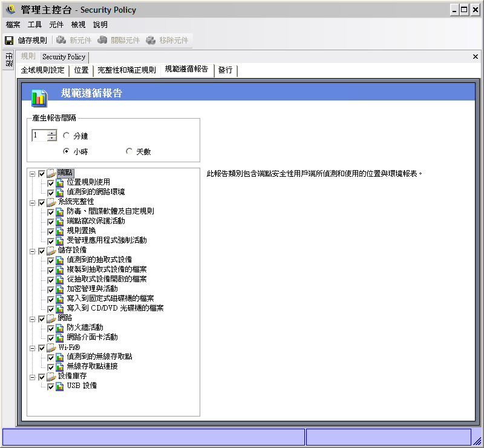This screenshot has height=448, width=484.
Task: Click the 儲存設備 folder icon
Action: [51, 251]
